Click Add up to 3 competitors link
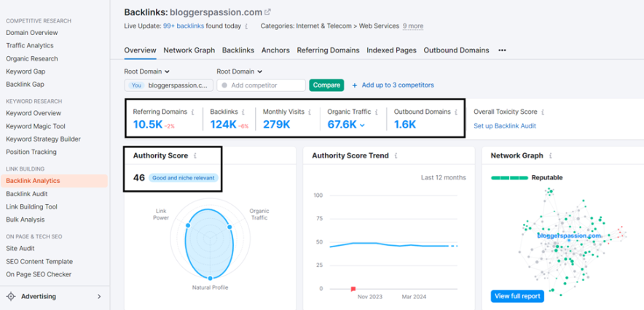The height and width of the screenshot is (310, 644). coord(398,85)
